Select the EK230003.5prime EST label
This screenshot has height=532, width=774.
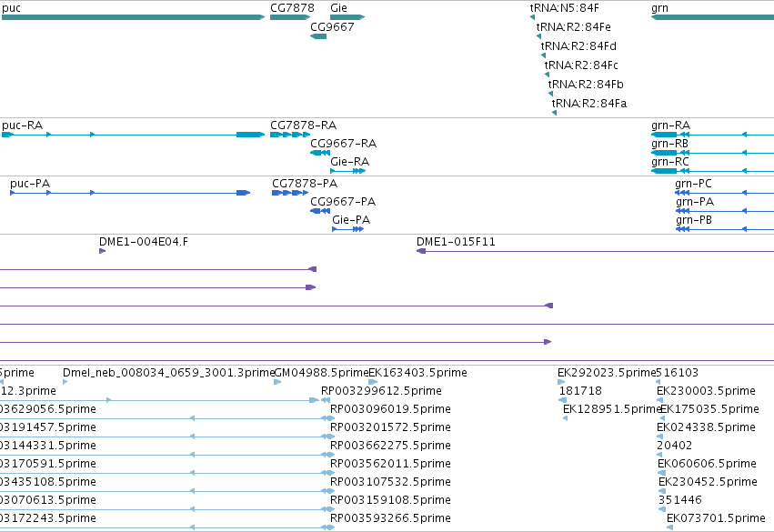click(707, 391)
